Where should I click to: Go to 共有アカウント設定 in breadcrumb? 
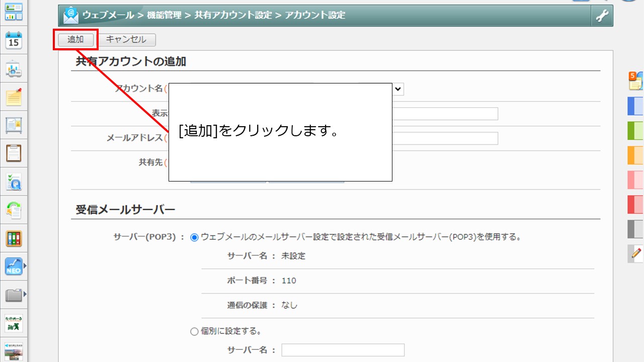point(233,15)
